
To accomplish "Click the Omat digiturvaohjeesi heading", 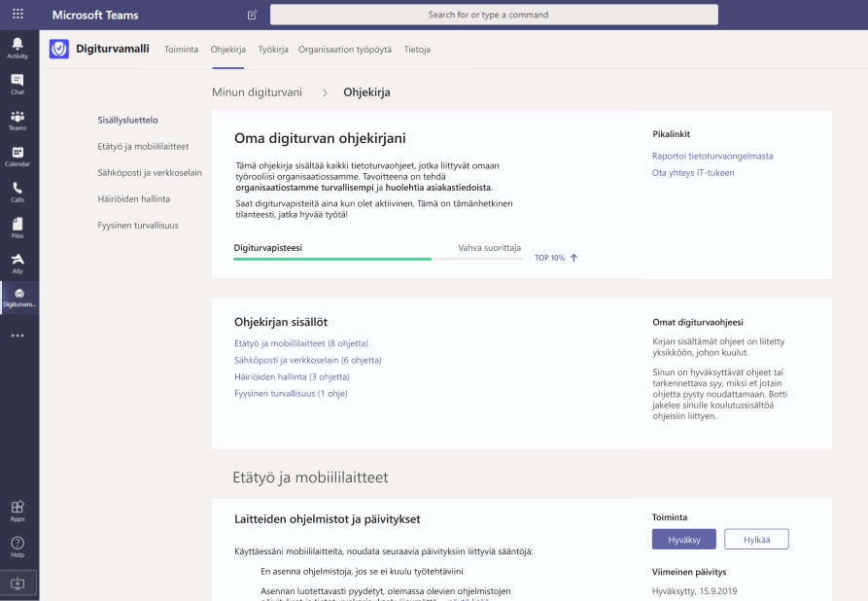I will pos(698,322).
